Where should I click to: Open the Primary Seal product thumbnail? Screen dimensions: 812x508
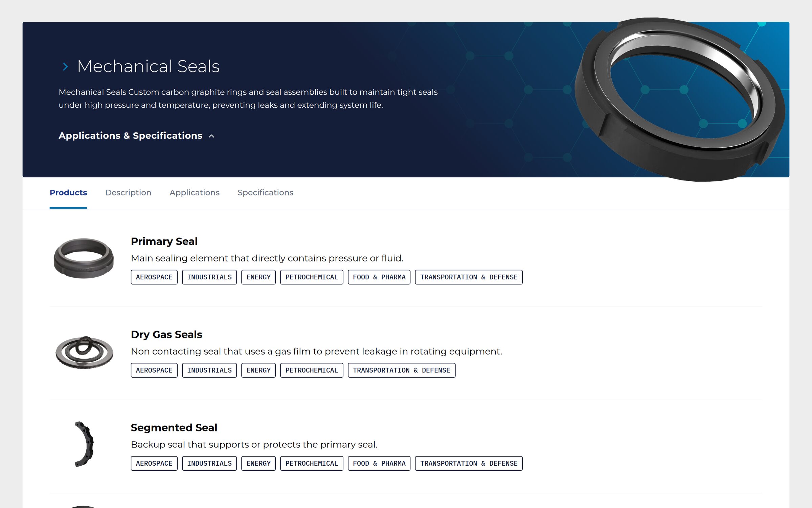(x=84, y=258)
